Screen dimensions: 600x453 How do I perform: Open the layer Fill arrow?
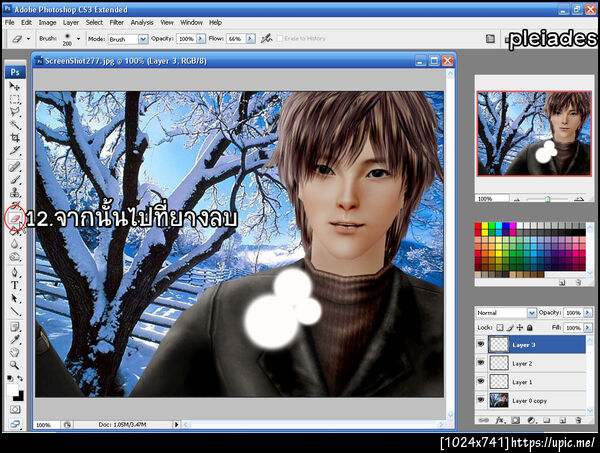point(588,328)
